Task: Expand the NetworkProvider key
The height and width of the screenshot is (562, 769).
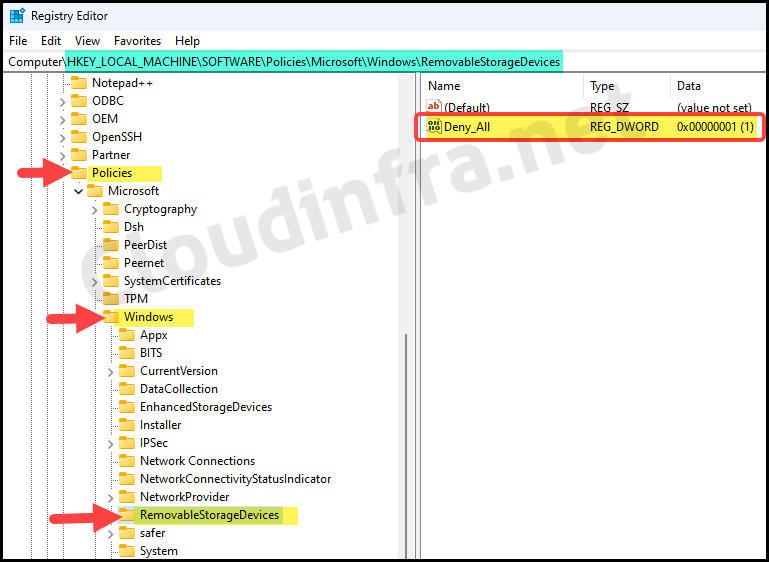Action: (111, 498)
